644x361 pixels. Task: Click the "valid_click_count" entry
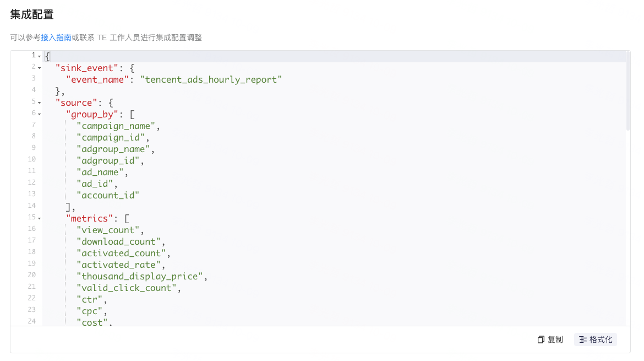point(127,288)
